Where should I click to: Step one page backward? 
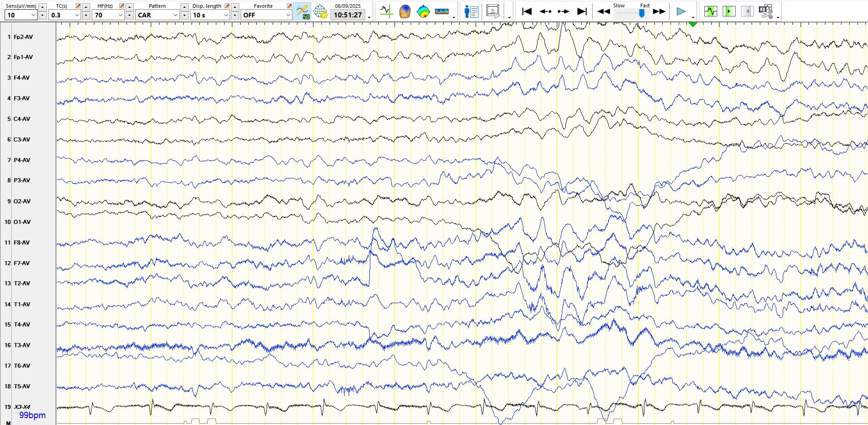(545, 11)
